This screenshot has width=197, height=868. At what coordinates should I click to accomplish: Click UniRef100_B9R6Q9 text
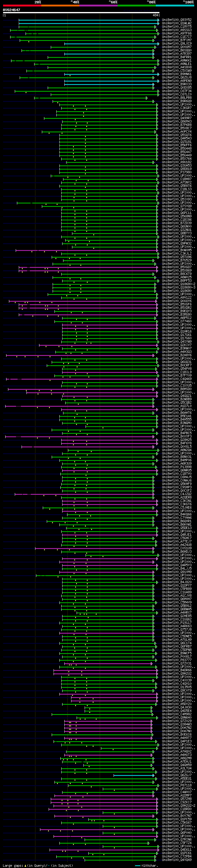pyautogui.click(x=177, y=101)
